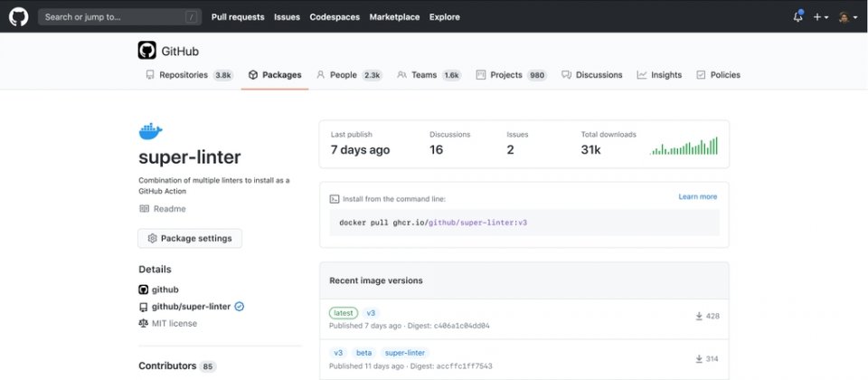Click the Repositories tab book icon
Screen dimensions: 868x380
point(150,75)
